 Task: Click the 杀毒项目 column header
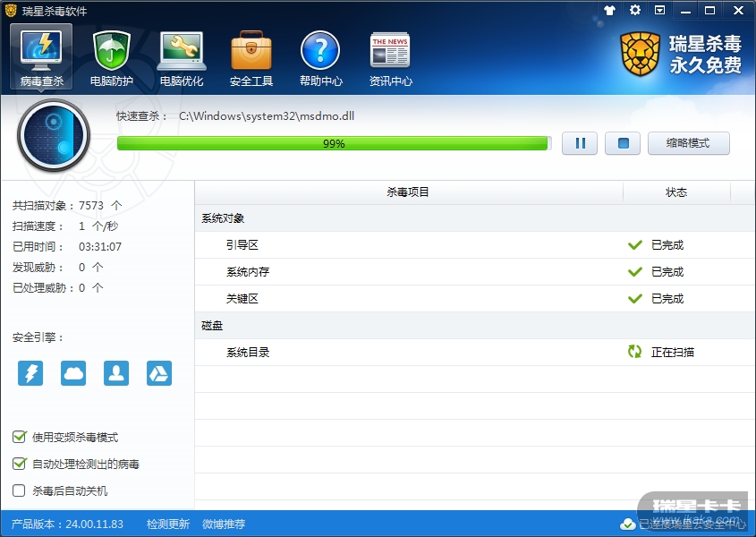pos(408,192)
